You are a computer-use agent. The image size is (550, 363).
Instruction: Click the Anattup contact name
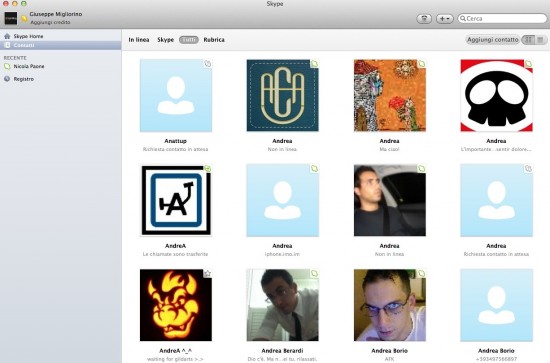pos(175,141)
